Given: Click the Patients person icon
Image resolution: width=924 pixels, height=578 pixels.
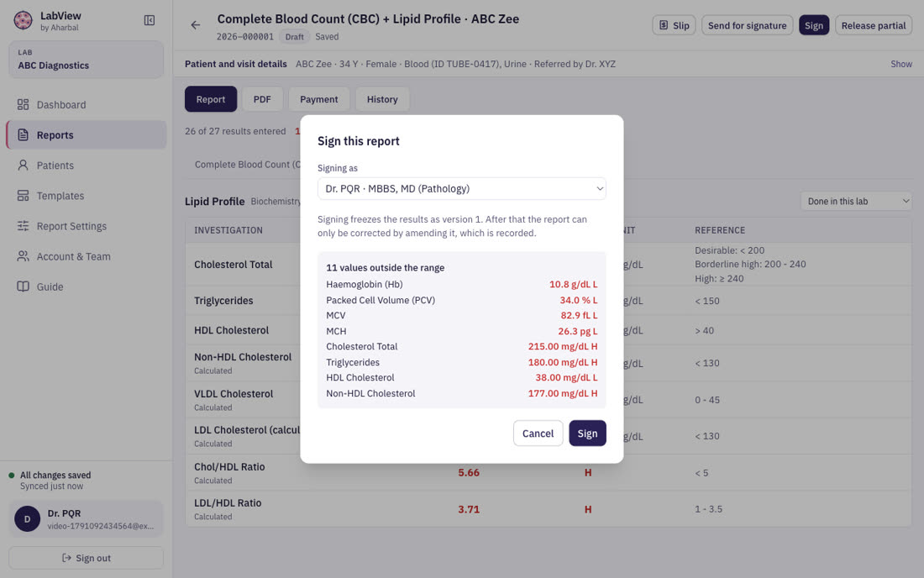Looking at the screenshot, I should [23, 165].
